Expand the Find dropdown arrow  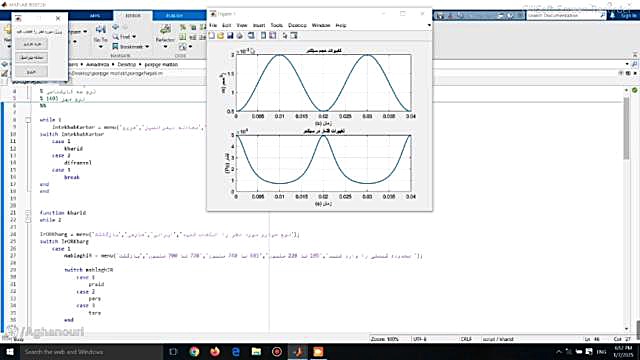(x=134, y=37)
